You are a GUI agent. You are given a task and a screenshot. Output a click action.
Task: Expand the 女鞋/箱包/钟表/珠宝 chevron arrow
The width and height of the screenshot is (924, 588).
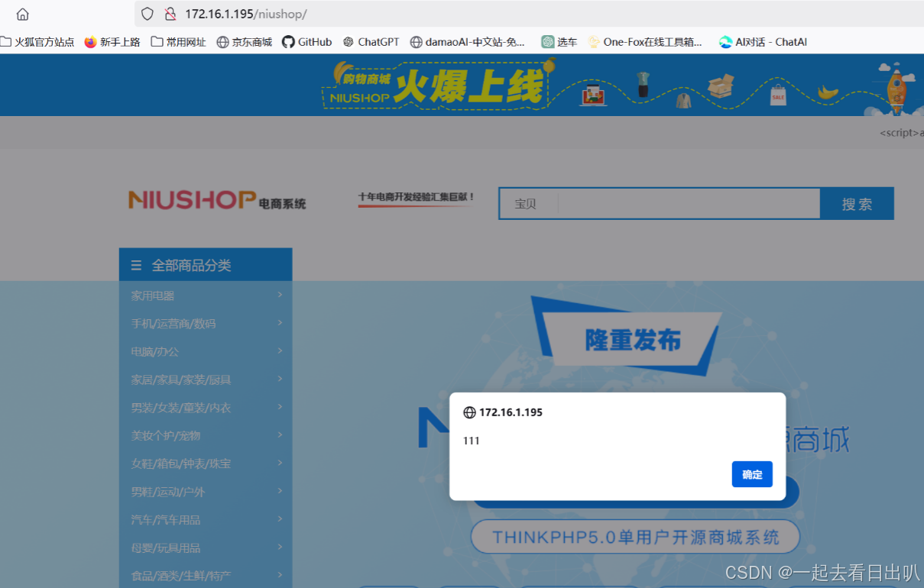(x=280, y=463)
